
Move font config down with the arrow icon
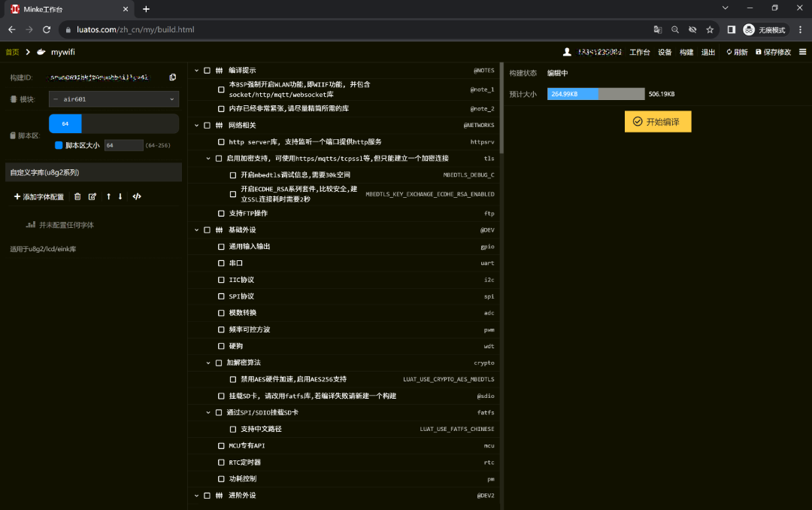click(x=120, y=196)
